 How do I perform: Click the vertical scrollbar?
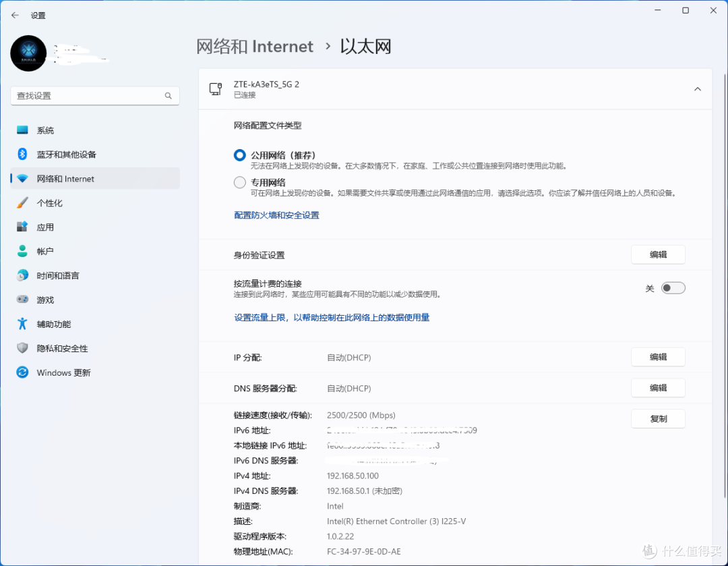point(724,285)
